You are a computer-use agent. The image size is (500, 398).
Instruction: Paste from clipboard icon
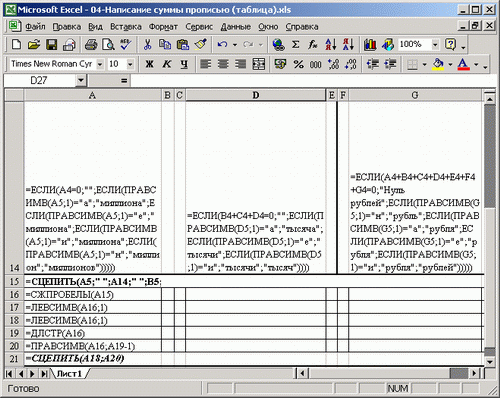click(x=183, y=44)
